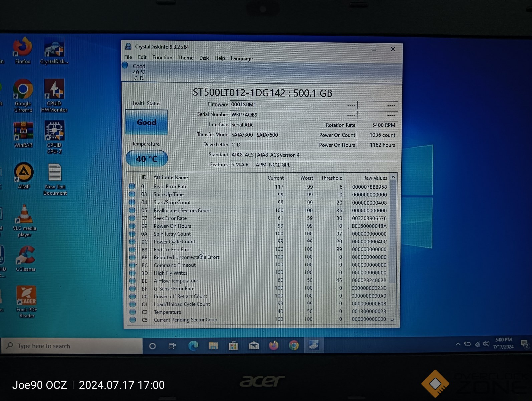Select the Reallocated Sectors Count row
Screen dimensions: 532x401
258,210
